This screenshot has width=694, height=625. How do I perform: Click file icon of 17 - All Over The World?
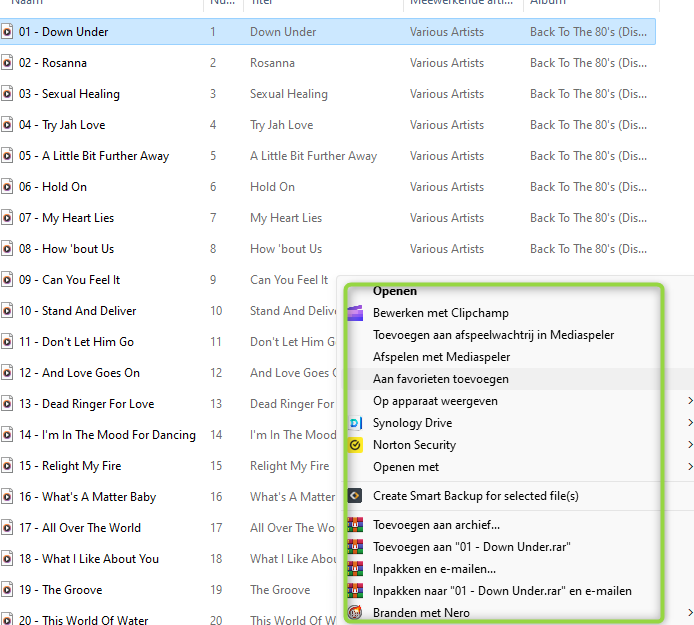pos(7,528)
